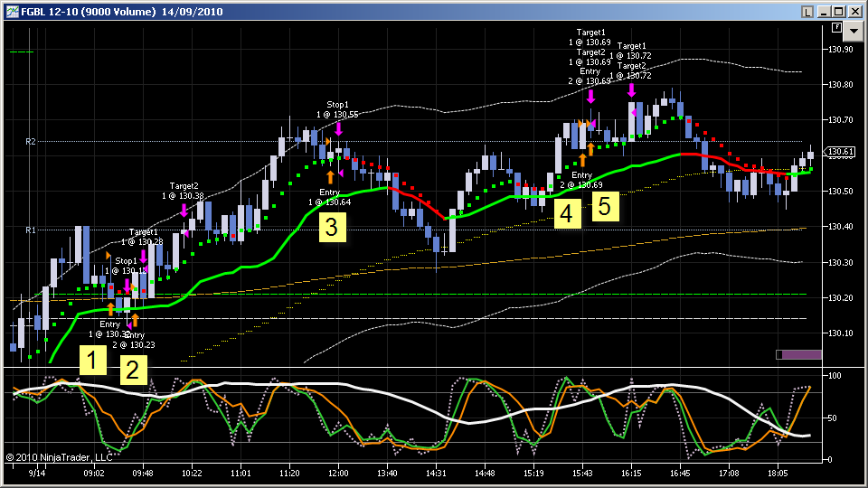The width and height of the screenshot is (868, 488).
Task: Click the magenta exit arrow above Stop1 130.55
Action: tap(338, 129)
